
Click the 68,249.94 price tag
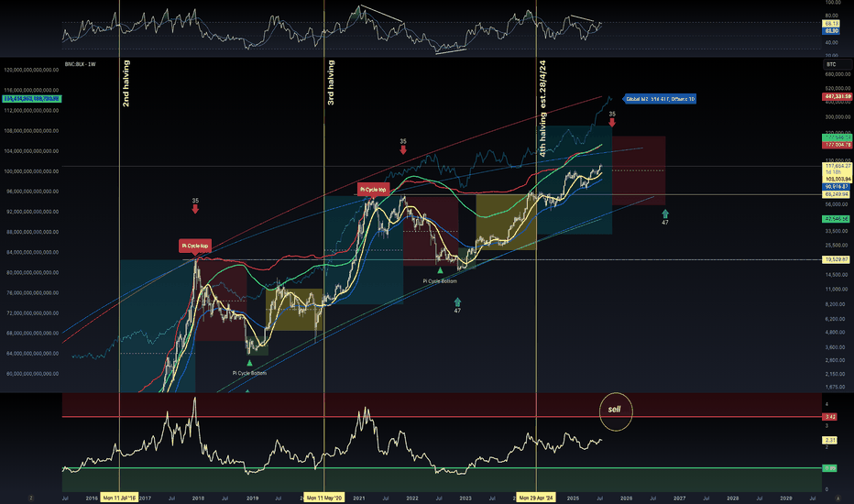838,194
